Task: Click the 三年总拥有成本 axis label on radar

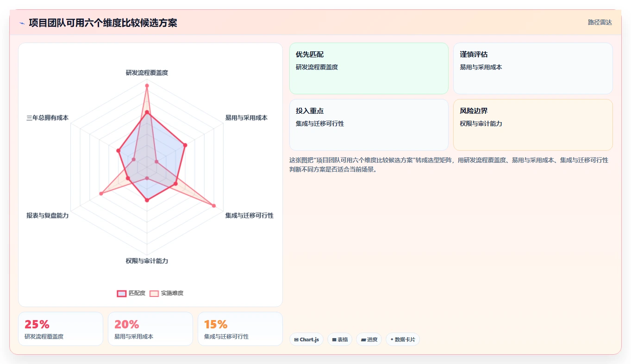Action: click(x=47, y=118)
